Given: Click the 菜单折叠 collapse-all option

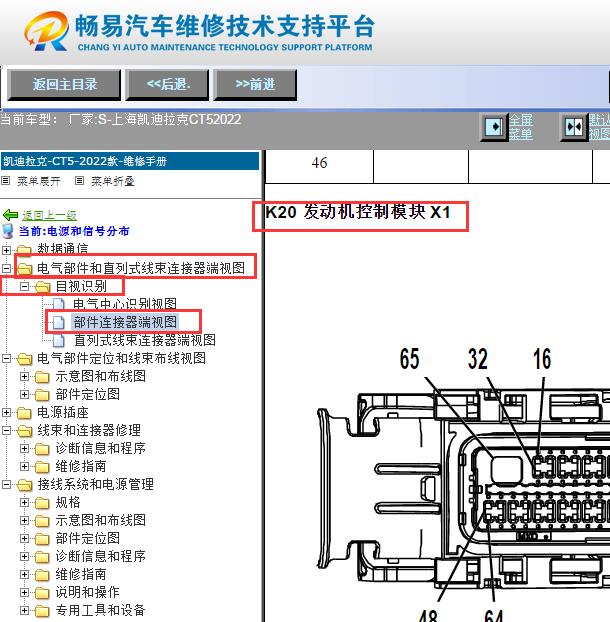Looking at the screenshot, I should pyautogui.click(x=113, y=181).
